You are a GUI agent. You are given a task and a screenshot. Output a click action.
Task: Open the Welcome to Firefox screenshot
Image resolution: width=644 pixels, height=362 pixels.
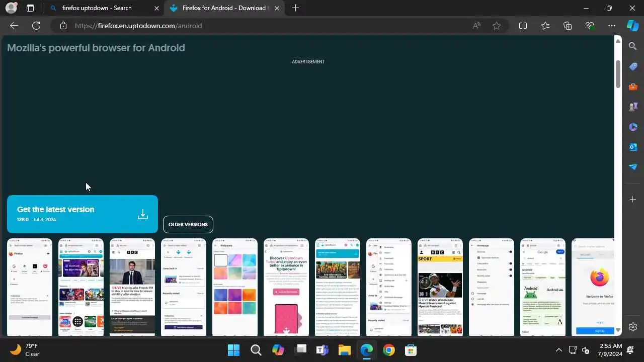[593, 287]
